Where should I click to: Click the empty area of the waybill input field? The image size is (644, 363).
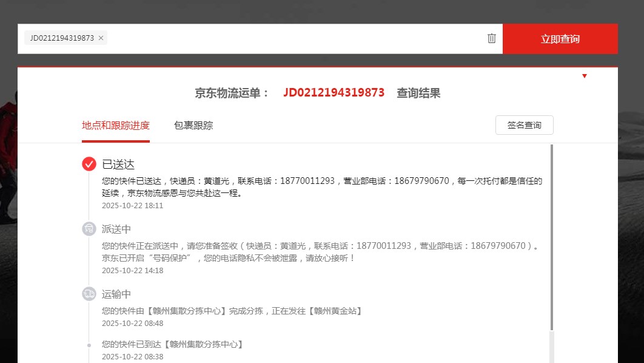pos(291,38)
